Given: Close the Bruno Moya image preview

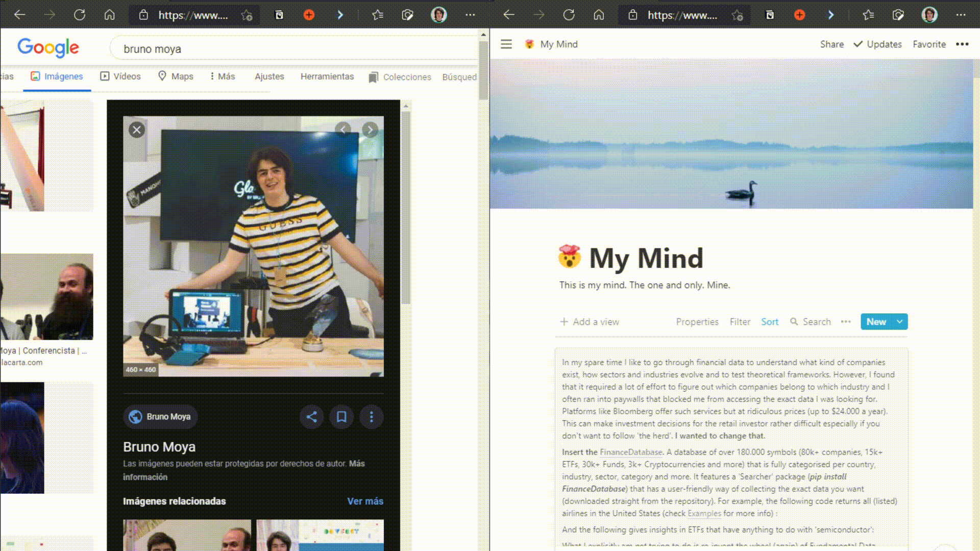Looking at the screenshot, I should click(136, 130).
